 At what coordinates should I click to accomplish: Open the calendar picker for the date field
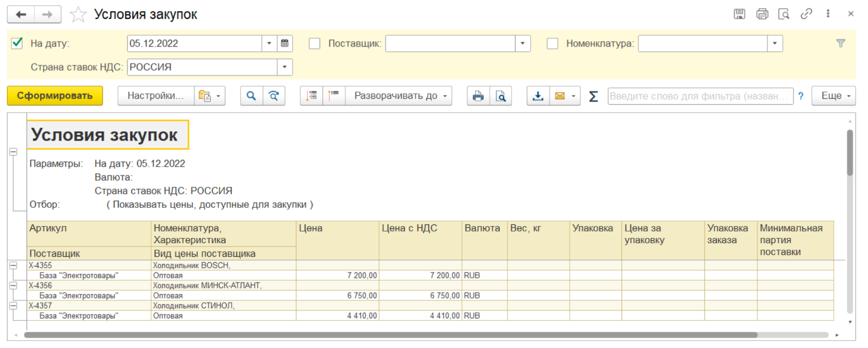[x=285, y=44]
